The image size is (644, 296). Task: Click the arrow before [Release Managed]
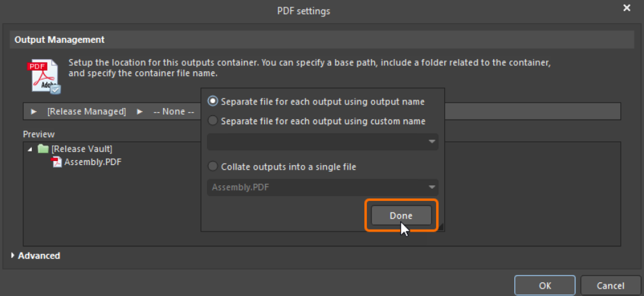(33, 111)
